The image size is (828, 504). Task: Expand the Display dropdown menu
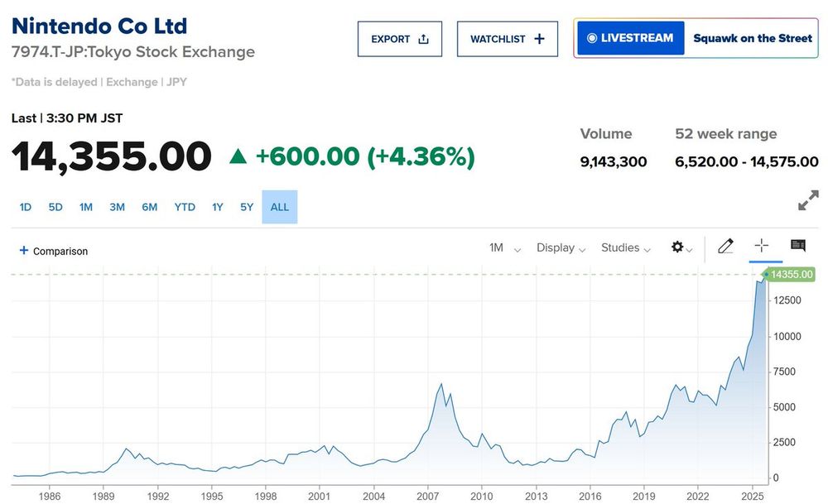[561, 247]
